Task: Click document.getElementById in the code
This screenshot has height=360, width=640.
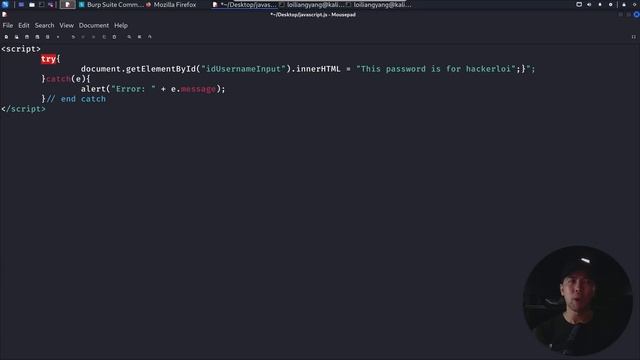Action: pos(138,69)
